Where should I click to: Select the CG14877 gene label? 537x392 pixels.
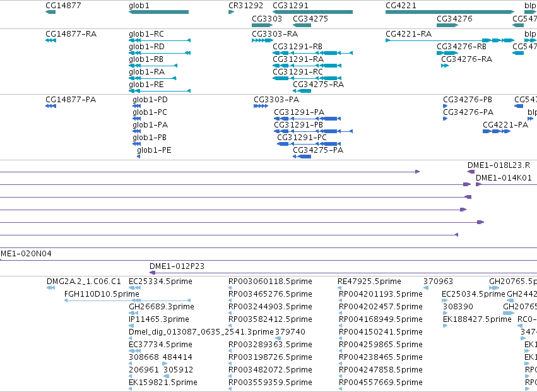coord(63,6)
